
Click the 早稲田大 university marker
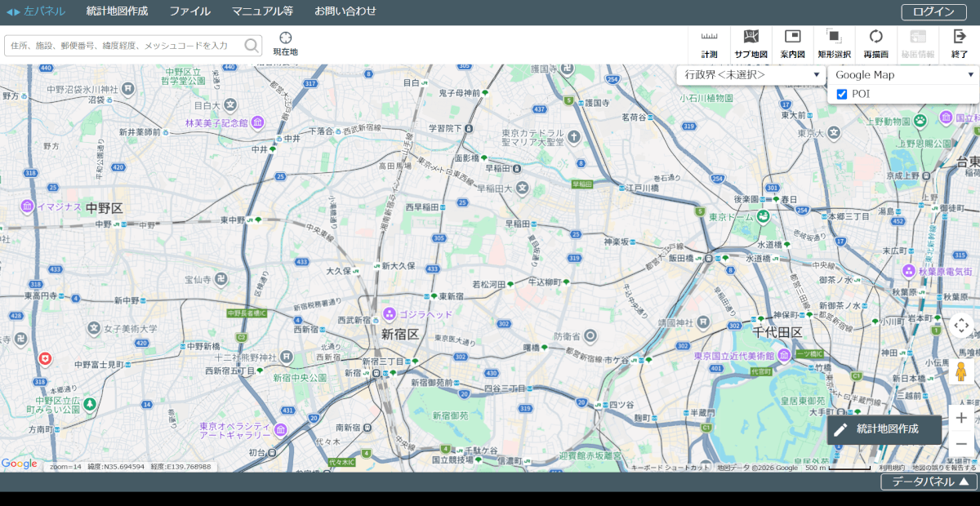(x=522, y=189)
